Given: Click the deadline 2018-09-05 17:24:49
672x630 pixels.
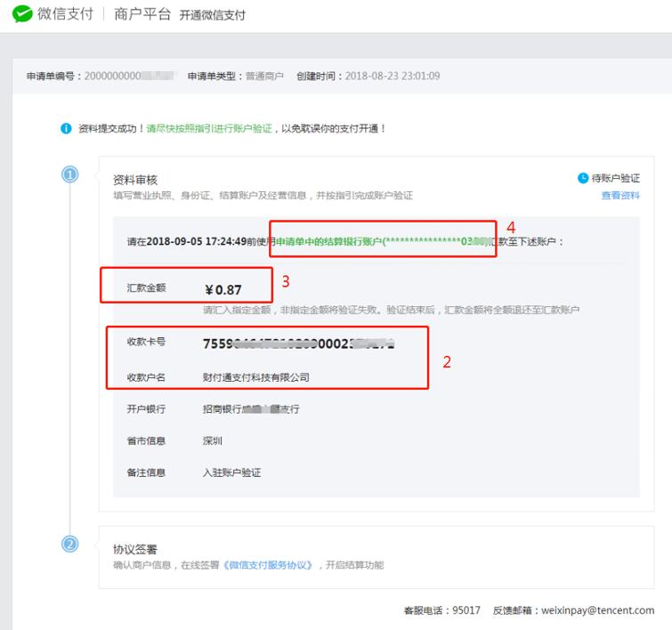Looking at the screenshot, I should coord(197,241).
